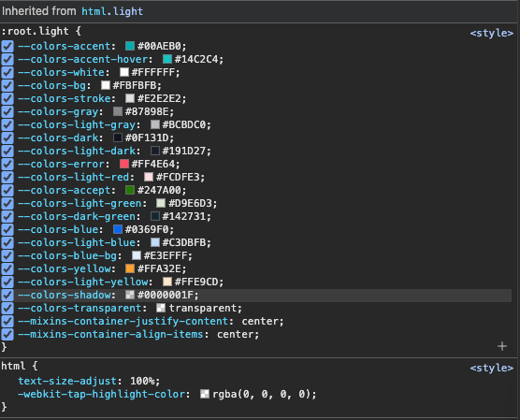The width and height of the screenshot is (520, 420).
Task: Toggle the --colors-light-dark checkbox
Action: click(7, 151)
